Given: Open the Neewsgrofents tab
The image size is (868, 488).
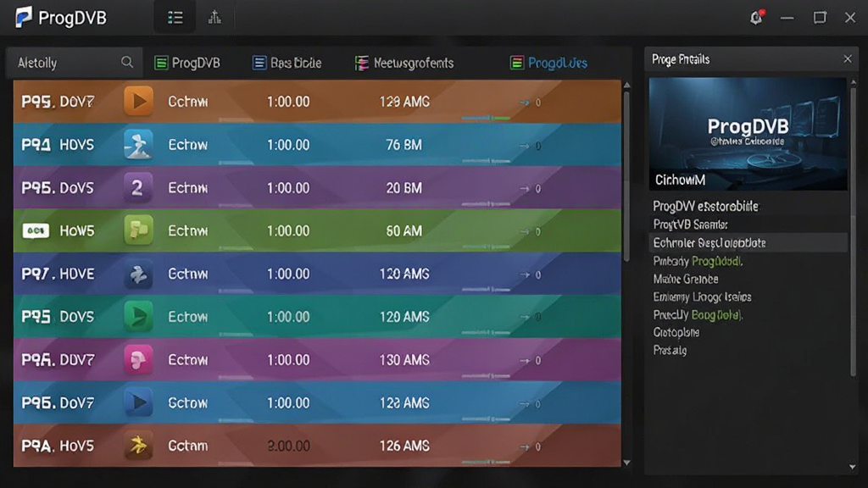Looking at the screenshot, I should pyautogui.click(x=404, y=63).
